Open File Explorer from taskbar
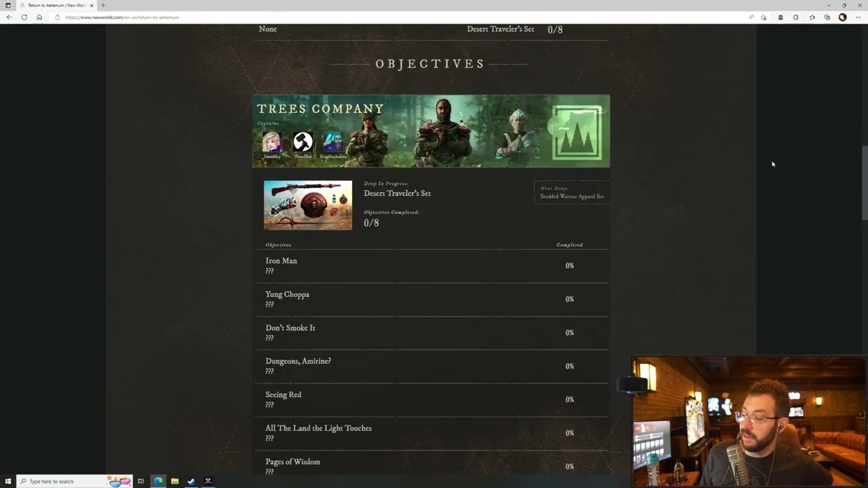868x488 pixels. 174,481
